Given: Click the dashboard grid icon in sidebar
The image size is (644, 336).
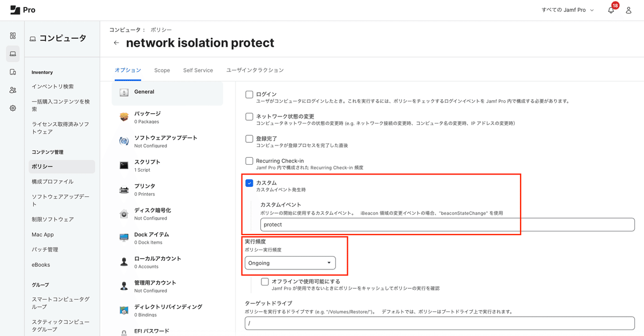Looking at the screenshot, I should pyautogui.click(x=13, y=36).
